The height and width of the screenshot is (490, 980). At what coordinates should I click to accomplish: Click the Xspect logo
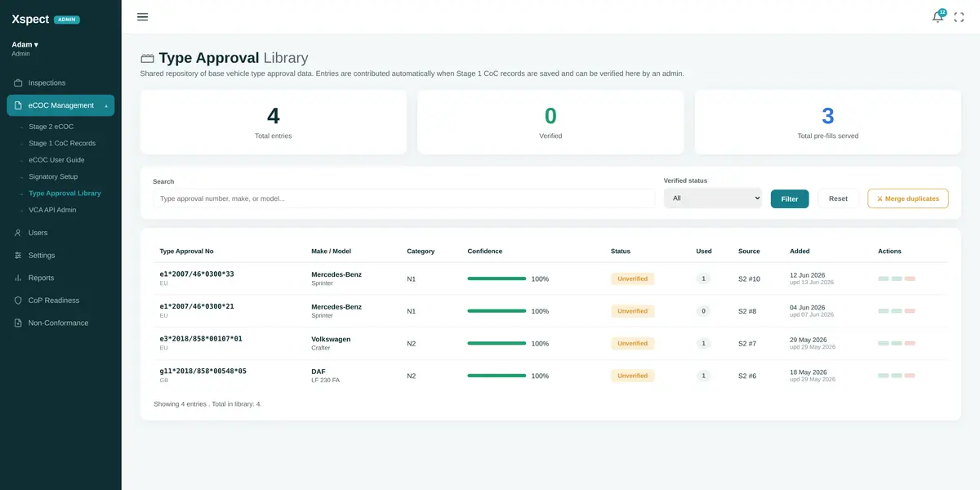(x=30, y=19)
